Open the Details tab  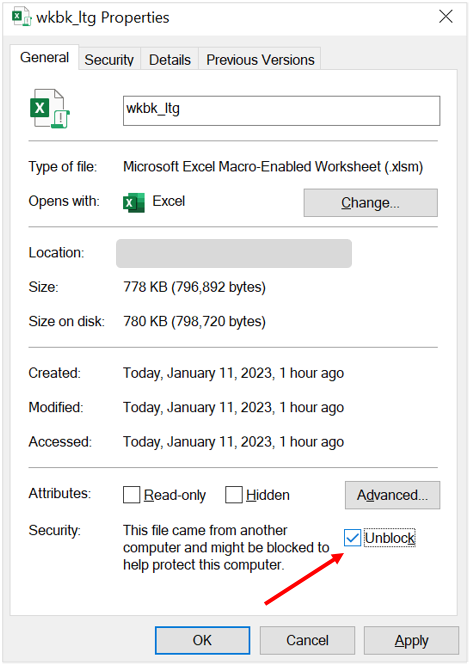[170, 60]
